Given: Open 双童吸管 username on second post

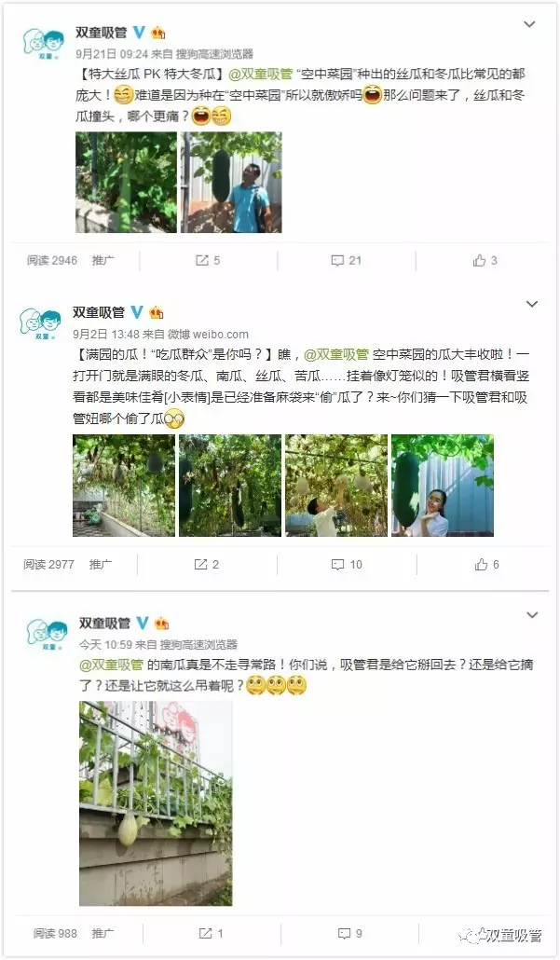Looking at the screenshot, I should [x=99, y=312].
